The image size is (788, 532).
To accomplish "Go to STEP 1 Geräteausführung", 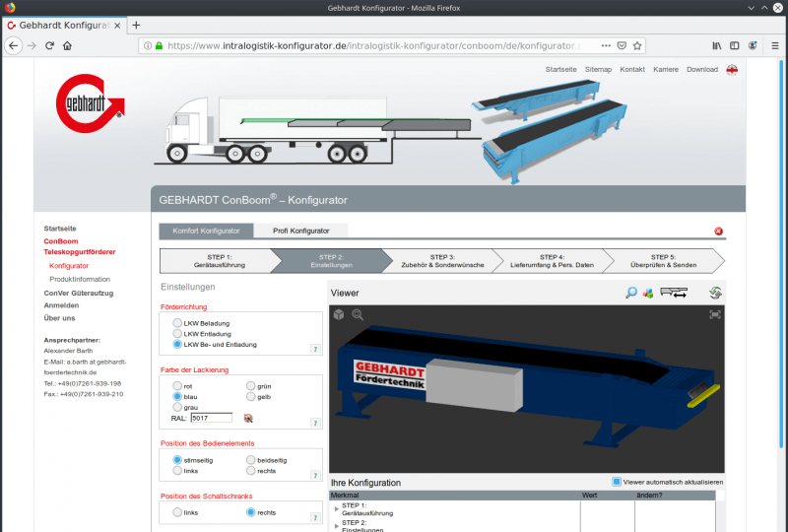I will pos(220,261).
